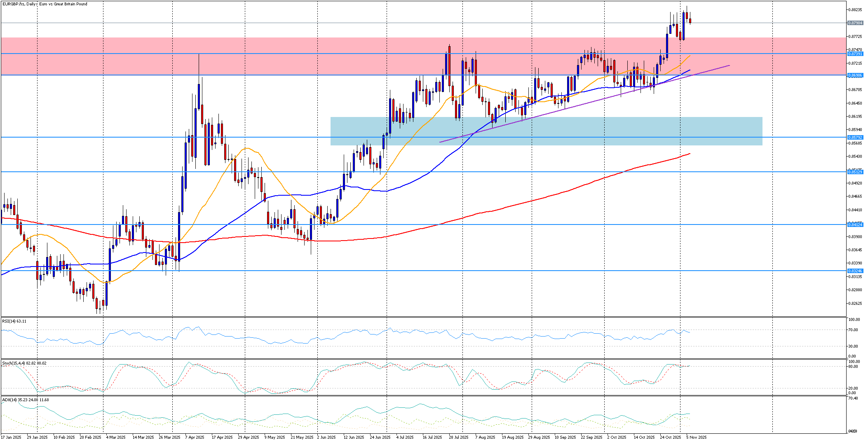
Task: Click the blue 0.86986 level price tag
Action: coord(855,75)
